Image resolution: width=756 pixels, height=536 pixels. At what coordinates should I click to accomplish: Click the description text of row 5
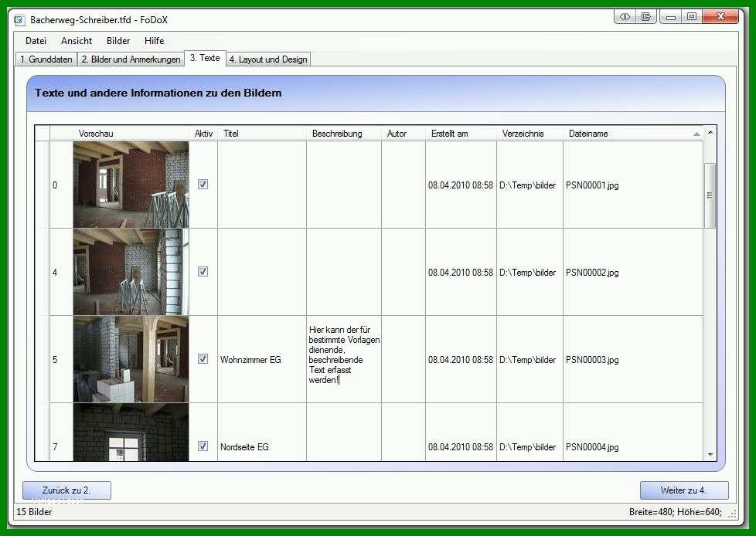[x=344, y=355]
